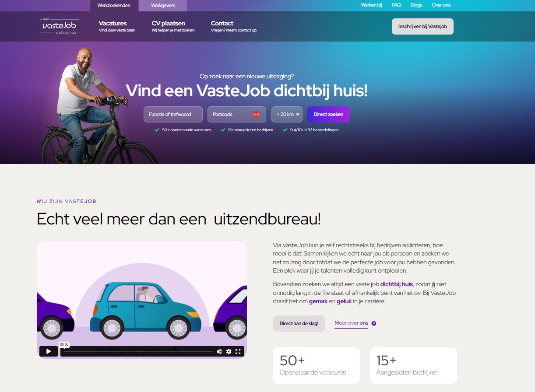535x392 pixels.
Task: Open the distance dropdown showing < 20 km
Action: (287, 114)
